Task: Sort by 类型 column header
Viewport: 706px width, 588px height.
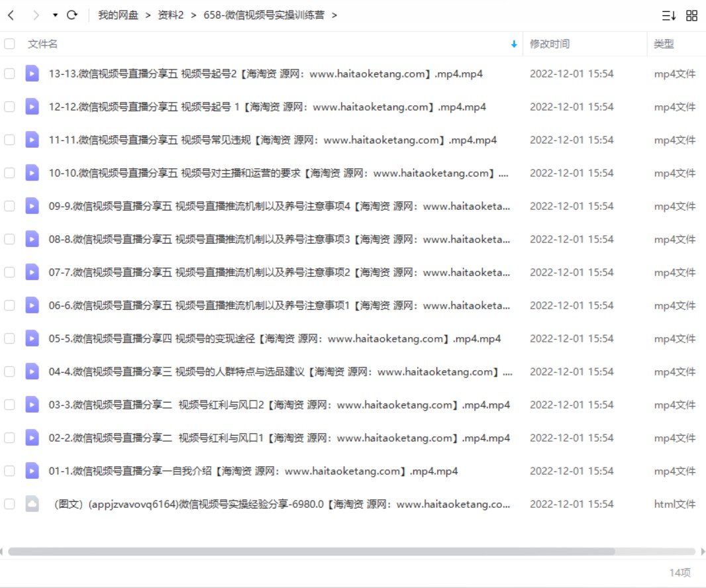Action: point(664,44)
